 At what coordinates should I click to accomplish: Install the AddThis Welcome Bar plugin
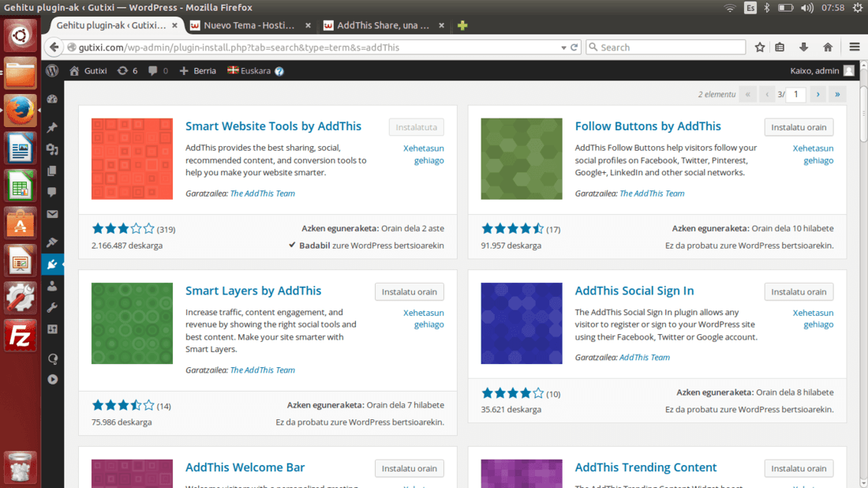[409, 468]
